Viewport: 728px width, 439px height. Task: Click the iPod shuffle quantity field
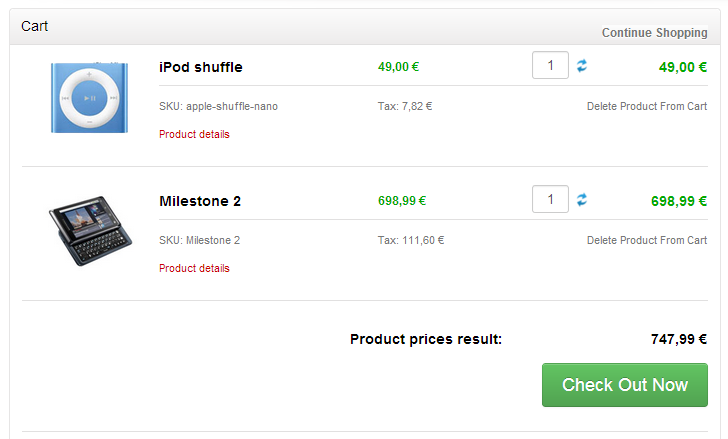point(550,65)
